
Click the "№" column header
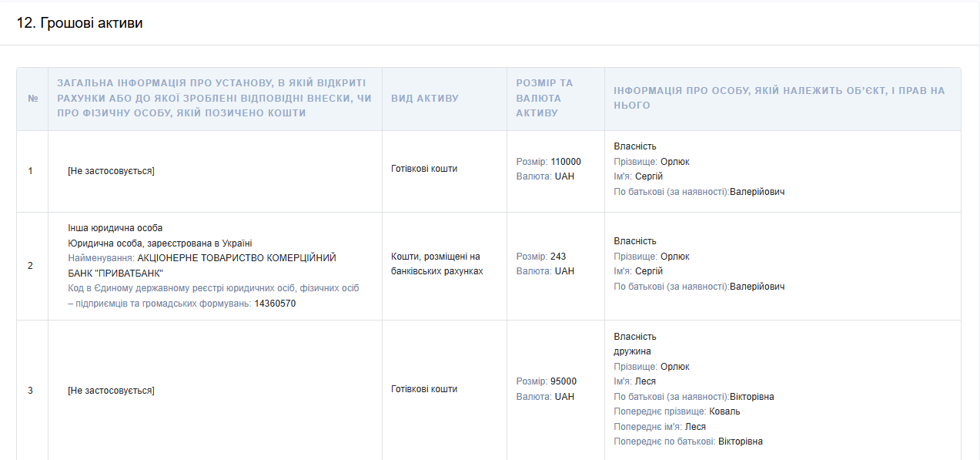pos(32,99)
